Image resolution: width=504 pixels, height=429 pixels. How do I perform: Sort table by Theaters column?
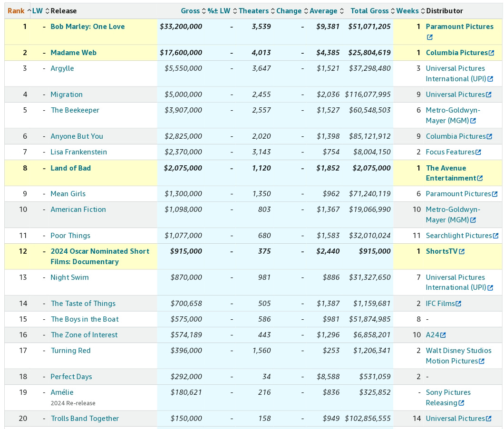coord(256,11)
